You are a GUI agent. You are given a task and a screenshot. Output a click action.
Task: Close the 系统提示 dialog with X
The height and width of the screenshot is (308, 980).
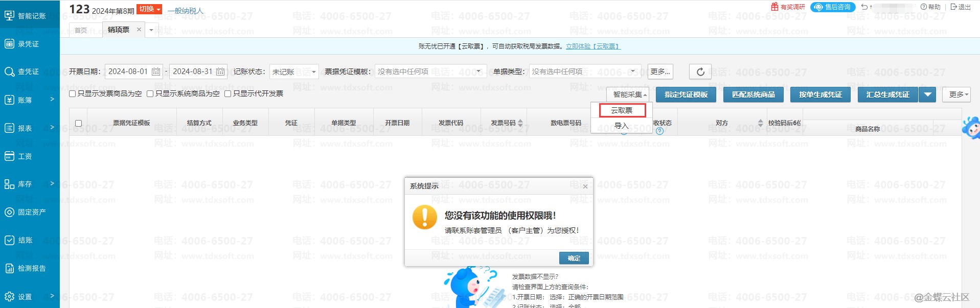click(585, 186)
